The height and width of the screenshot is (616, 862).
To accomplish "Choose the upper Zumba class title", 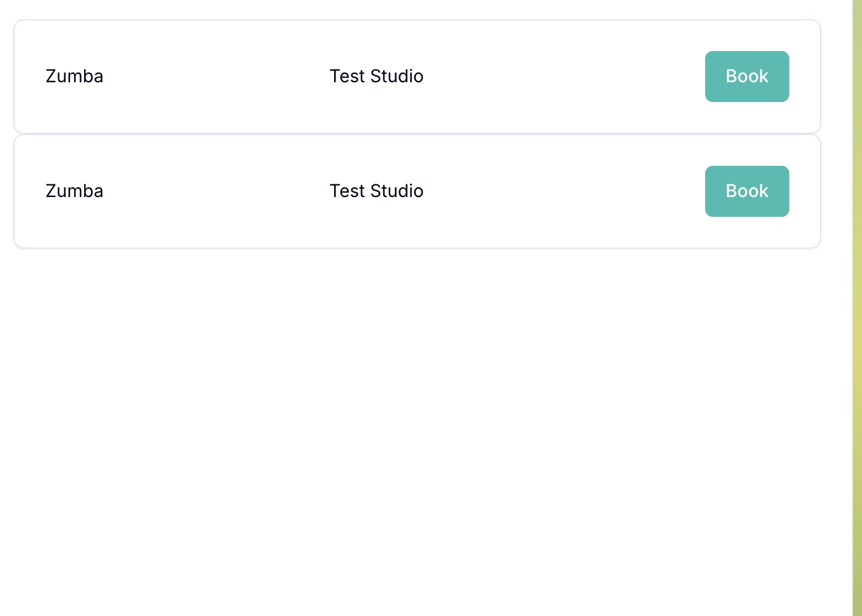I will pos(75,77).
